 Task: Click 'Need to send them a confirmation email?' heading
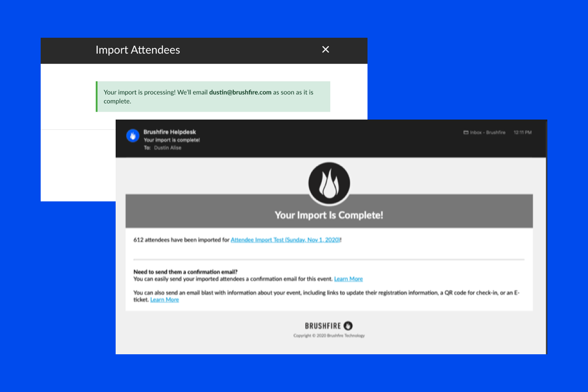(186, 272)
